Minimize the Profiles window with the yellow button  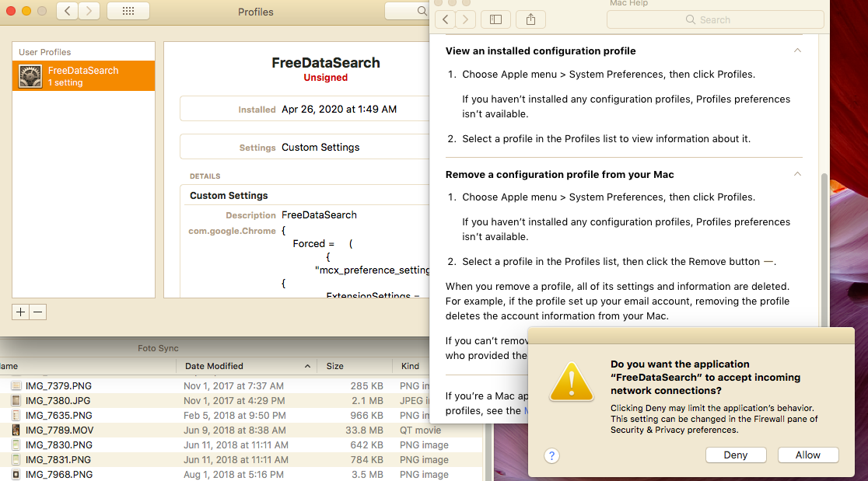(x=26, y=11)
